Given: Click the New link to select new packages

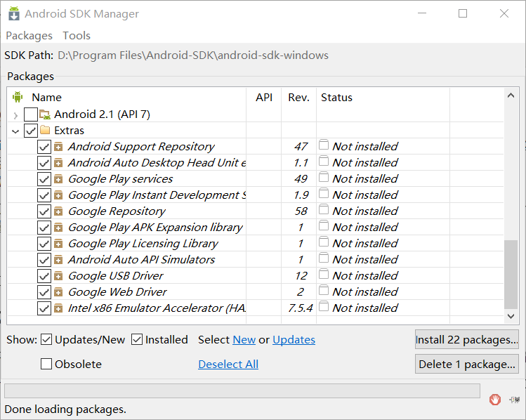Looking at the screenshot, I should point(244,340).
